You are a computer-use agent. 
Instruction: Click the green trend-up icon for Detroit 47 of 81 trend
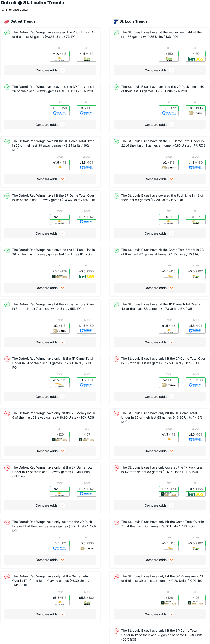coord(7,32)
